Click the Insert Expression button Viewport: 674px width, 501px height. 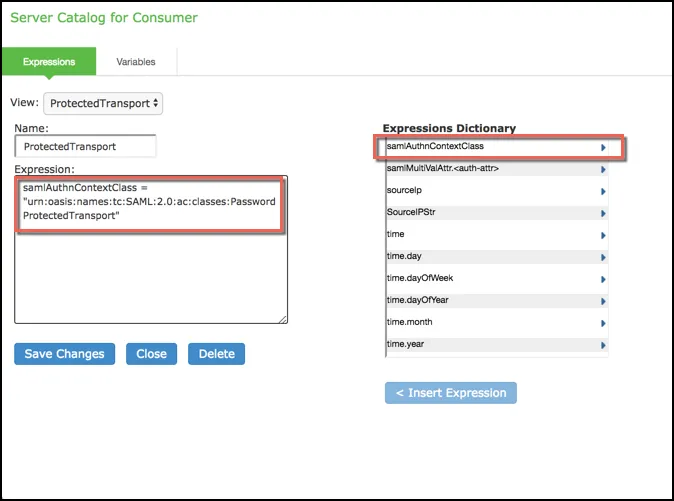tap(450, 393)
